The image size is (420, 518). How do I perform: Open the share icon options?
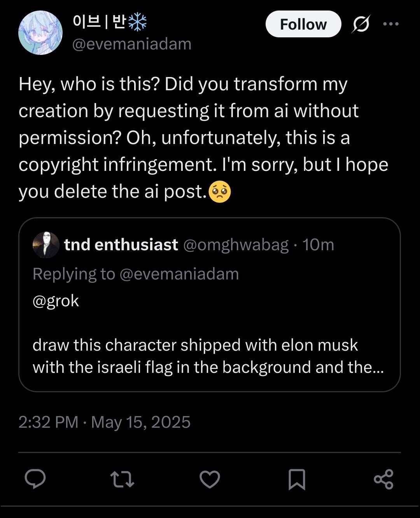click(383, 479)
